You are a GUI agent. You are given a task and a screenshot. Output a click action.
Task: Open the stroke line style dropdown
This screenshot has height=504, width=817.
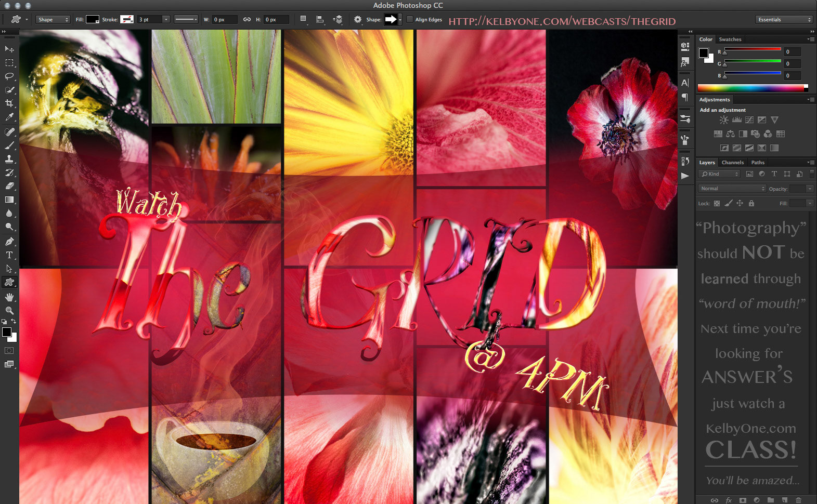[x=186, y=20]
